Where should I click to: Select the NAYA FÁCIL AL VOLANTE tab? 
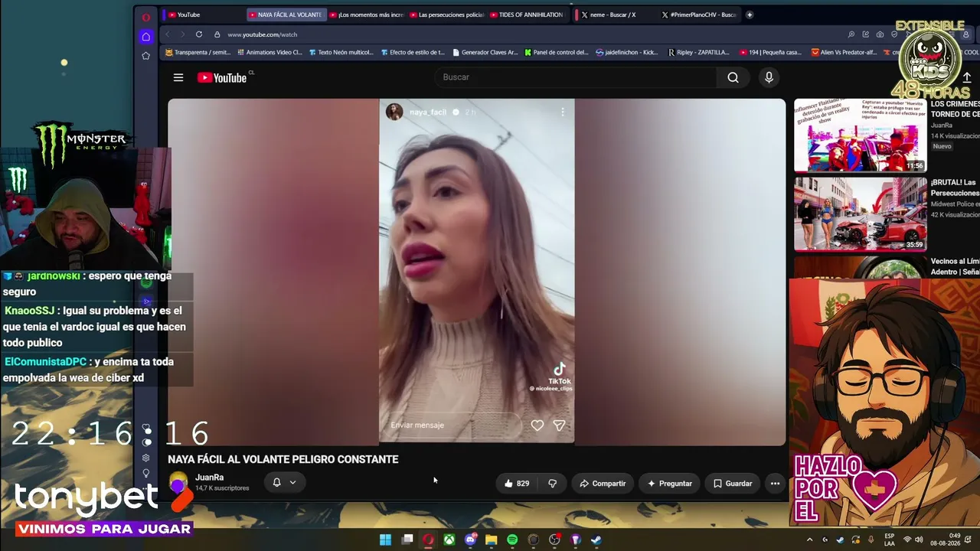287,15
